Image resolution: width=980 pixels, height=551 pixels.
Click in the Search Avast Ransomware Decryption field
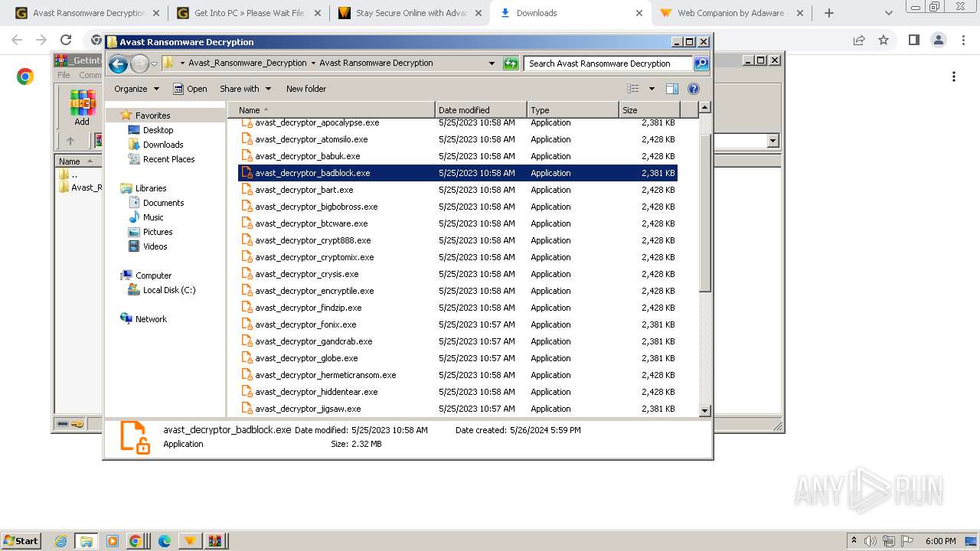(609, 64)
